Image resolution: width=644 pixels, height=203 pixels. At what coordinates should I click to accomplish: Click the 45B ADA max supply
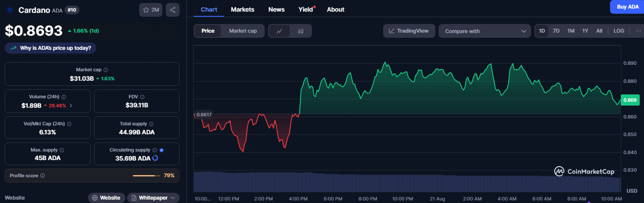pyautogui.click(x=48, y=158)
